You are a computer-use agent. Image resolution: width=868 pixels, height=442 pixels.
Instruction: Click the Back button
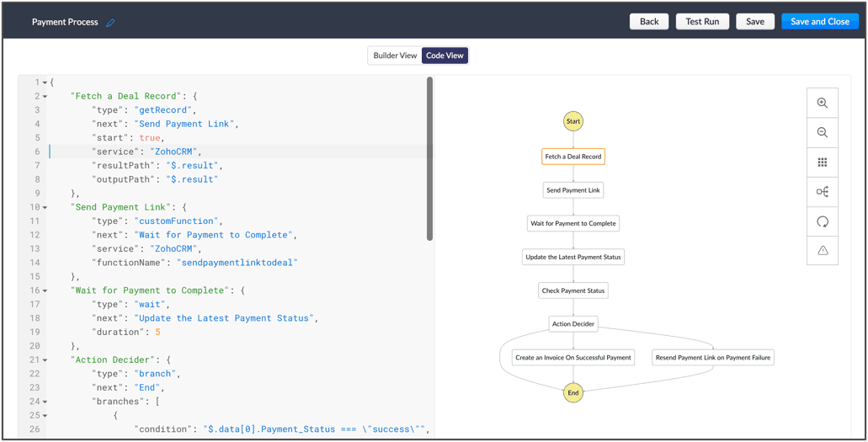click(649, 22)
